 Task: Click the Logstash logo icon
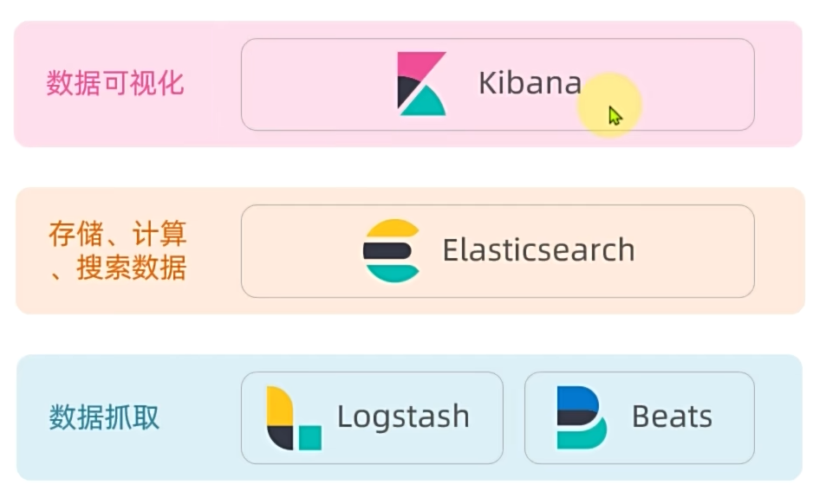click(293, 418)
